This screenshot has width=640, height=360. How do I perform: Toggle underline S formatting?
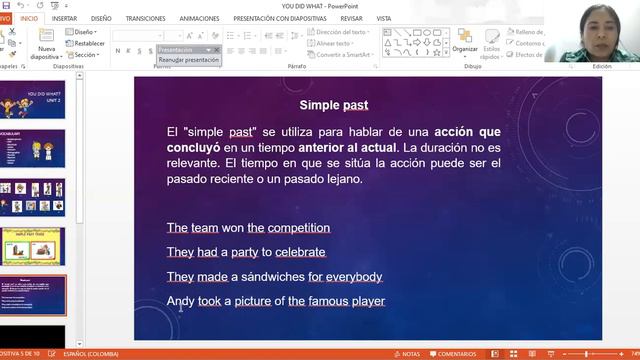(139, 51)
